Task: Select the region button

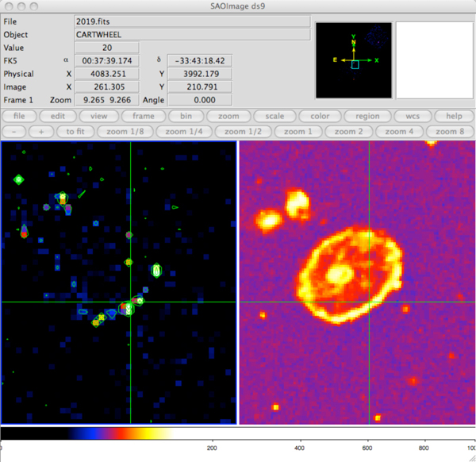Action: pyautogui.click(x=367, y=116)
